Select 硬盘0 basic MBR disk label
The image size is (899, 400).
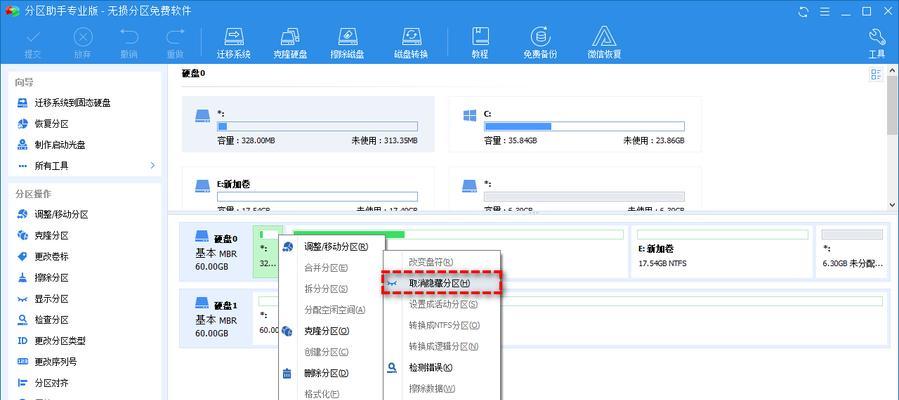click(217, 252)
